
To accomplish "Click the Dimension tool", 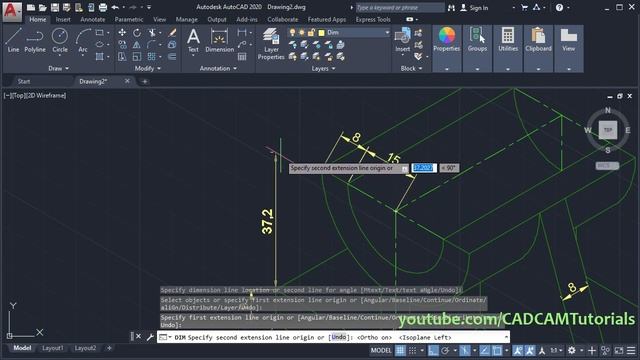I will pos(220,40).
